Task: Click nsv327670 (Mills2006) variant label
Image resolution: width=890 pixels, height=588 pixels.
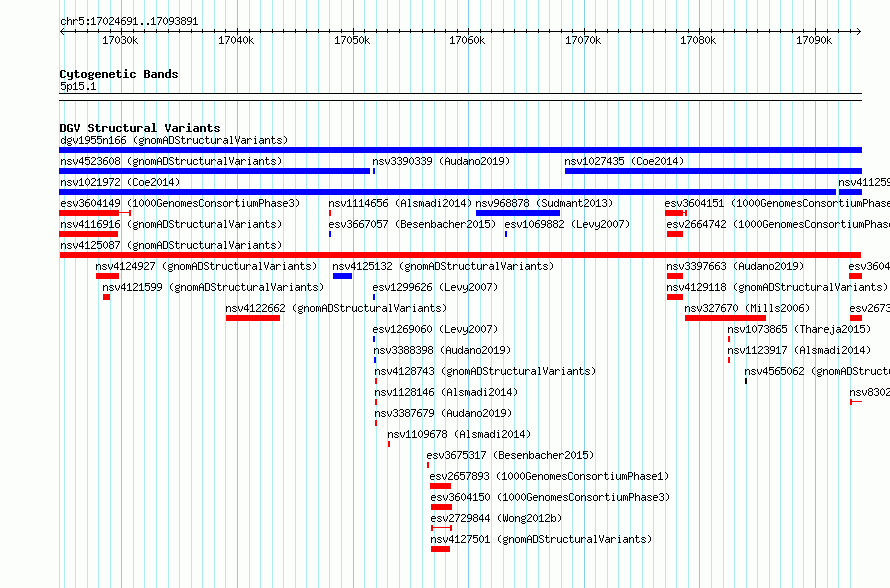Action: click(x=747, y=308)
